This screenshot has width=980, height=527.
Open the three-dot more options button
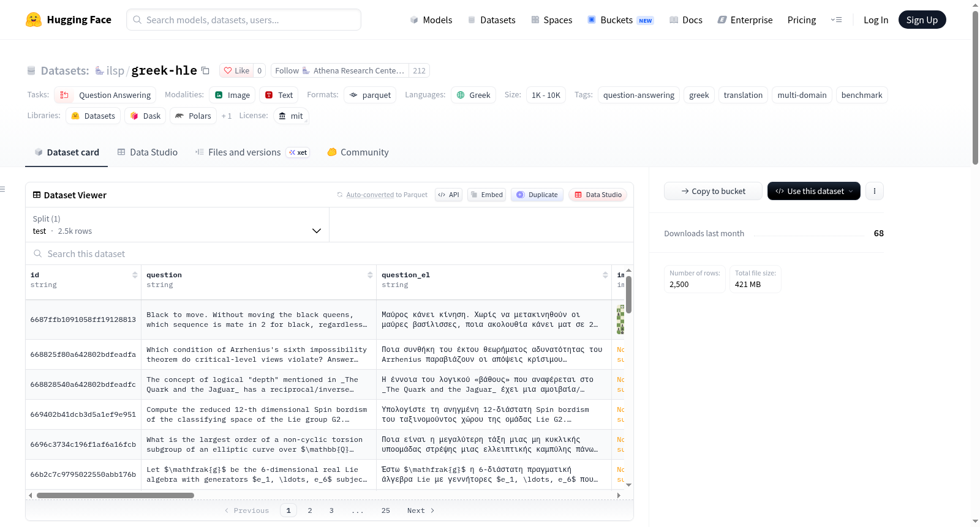click(x=874, y=191)
